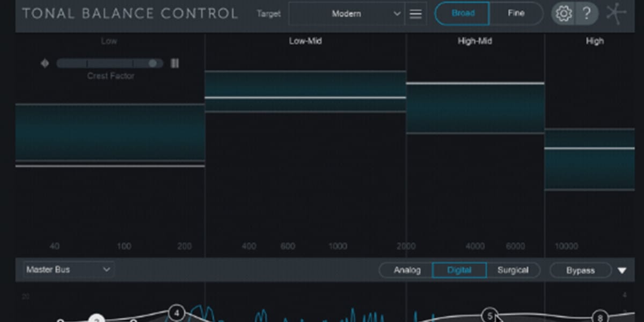
Task: Switch to Fine analysis mode
Action: point(516,13)
